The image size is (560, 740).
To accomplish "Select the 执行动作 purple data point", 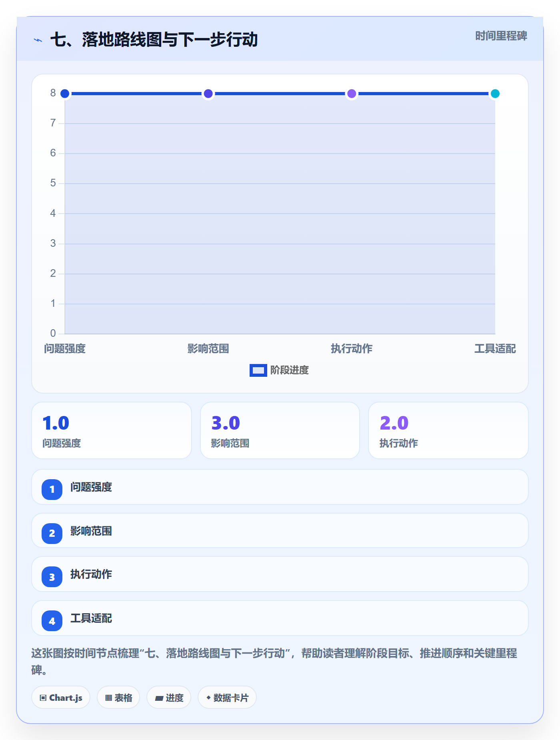I will click(x=352, y=94).
